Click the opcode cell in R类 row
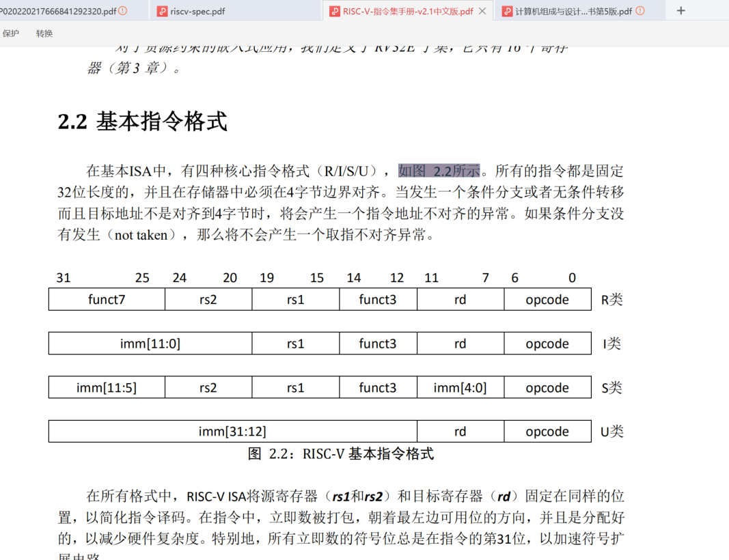Screen dimensions: 729x560 tap(547, 299)
